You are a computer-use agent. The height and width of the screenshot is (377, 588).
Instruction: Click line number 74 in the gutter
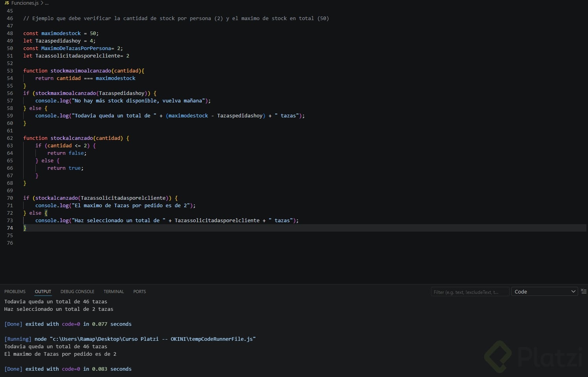point(10,228)
